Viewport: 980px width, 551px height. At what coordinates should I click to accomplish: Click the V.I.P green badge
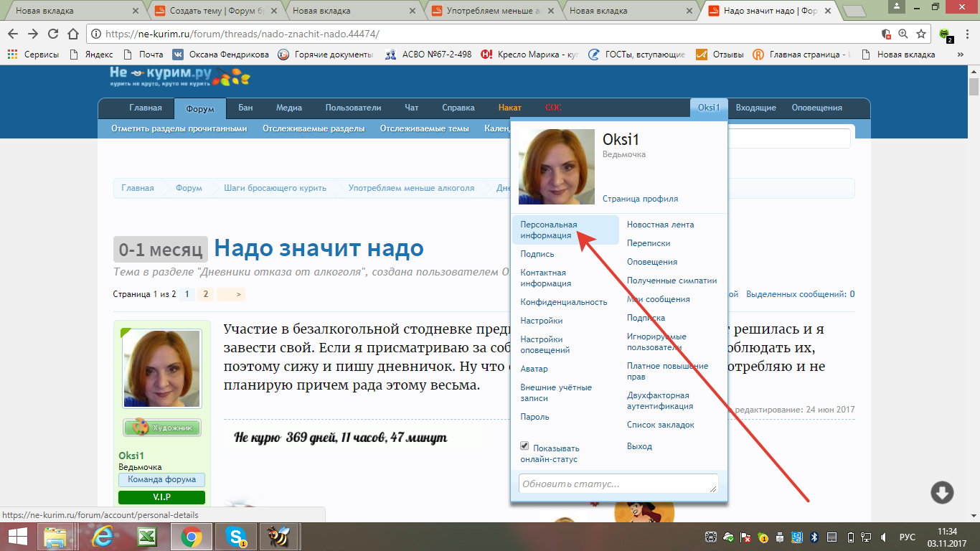pos(162,497)
